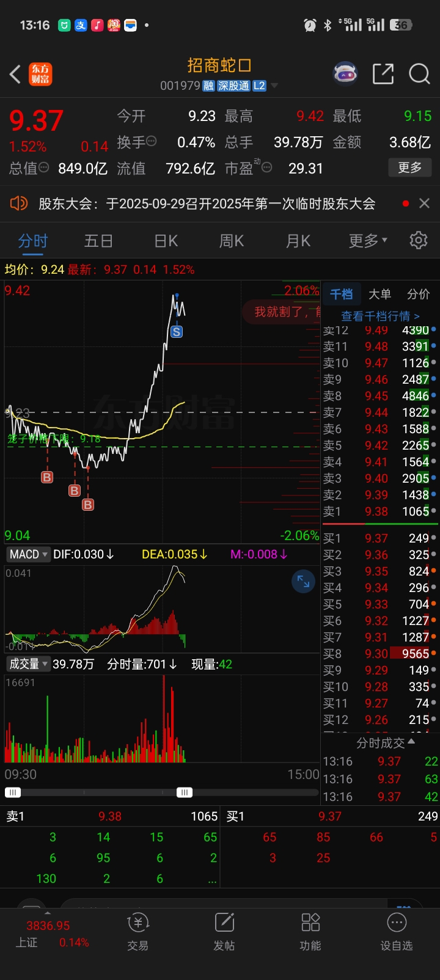Tap the 卖12 9.49 order row

[x=380, y=331]
